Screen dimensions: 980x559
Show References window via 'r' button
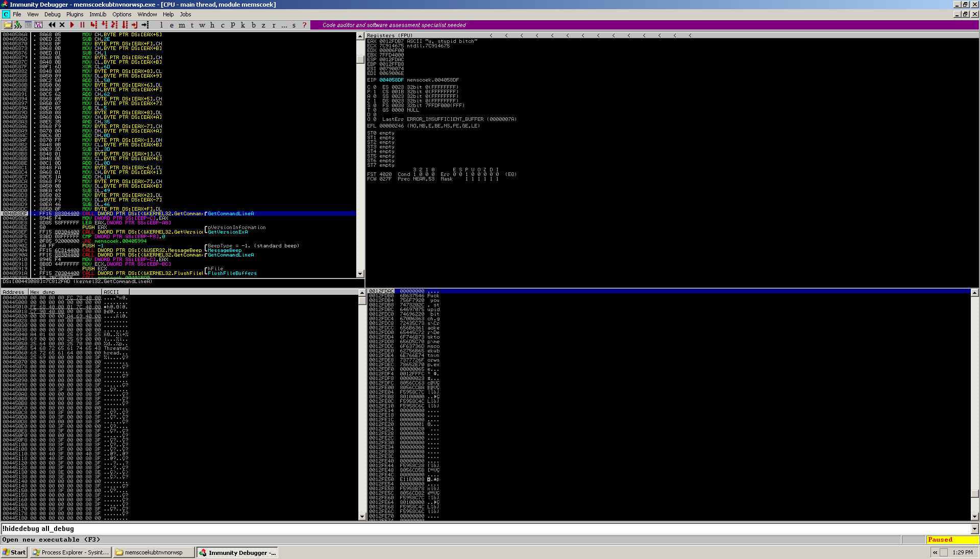tap(274, 25)
